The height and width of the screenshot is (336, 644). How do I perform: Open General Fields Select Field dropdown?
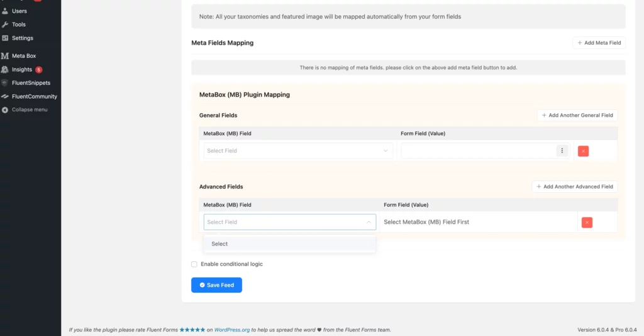tap(298, 151)
